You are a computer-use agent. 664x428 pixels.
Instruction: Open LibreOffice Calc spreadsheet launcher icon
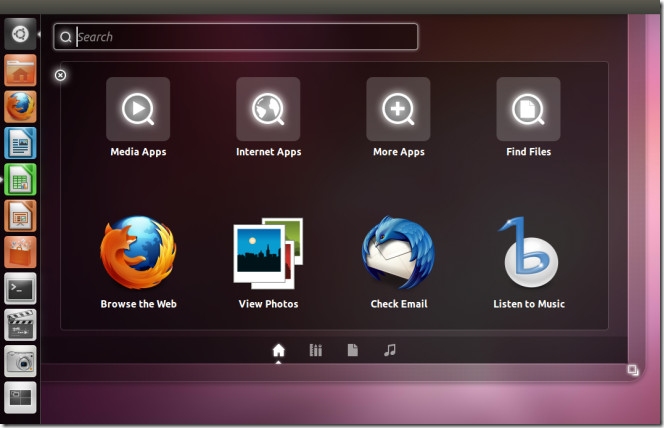point(20,179)
